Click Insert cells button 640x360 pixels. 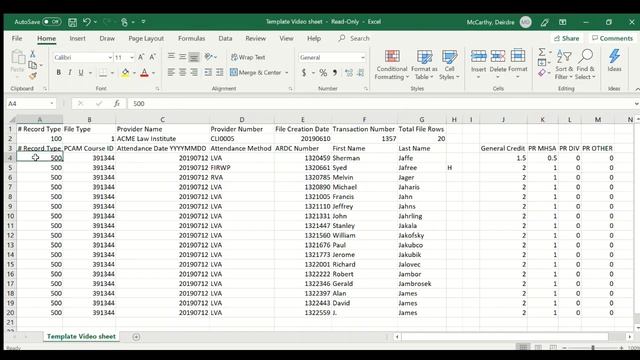[478, 64]
